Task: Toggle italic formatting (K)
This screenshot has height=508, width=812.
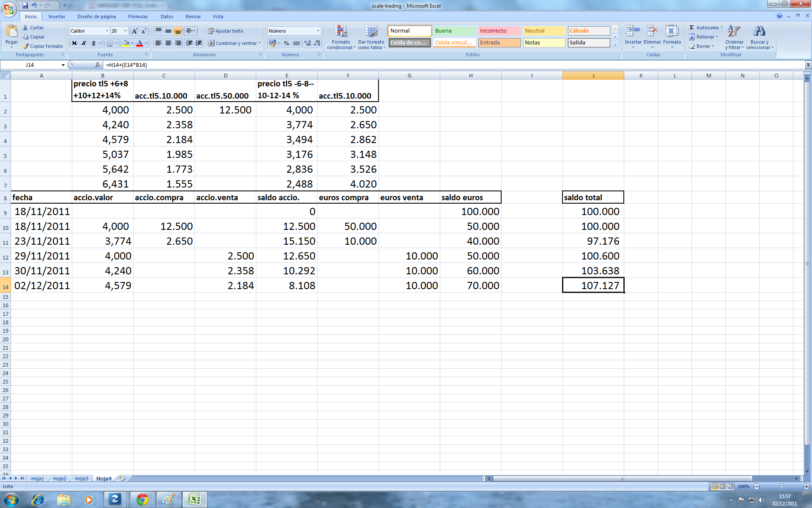Action: (x=84, y=43)
